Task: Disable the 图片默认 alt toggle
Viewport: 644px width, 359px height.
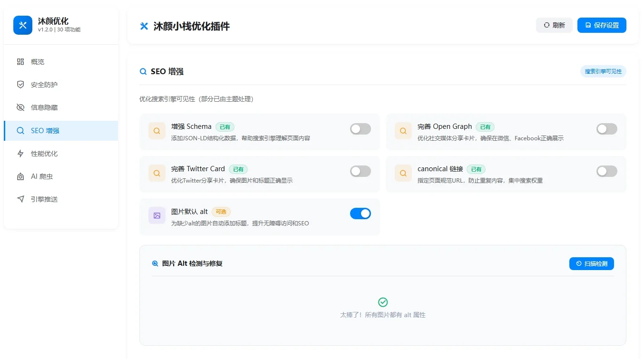Action: [x=360, y=213]
